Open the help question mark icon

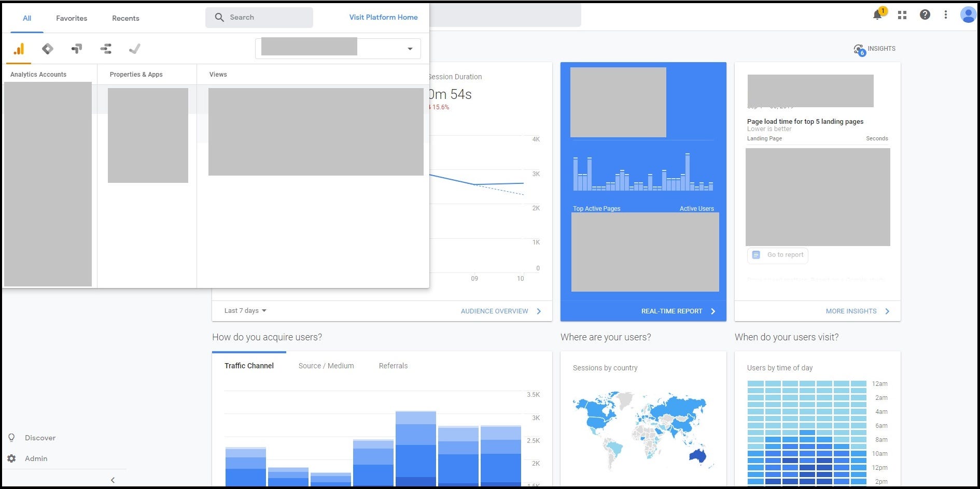point(925,15)
